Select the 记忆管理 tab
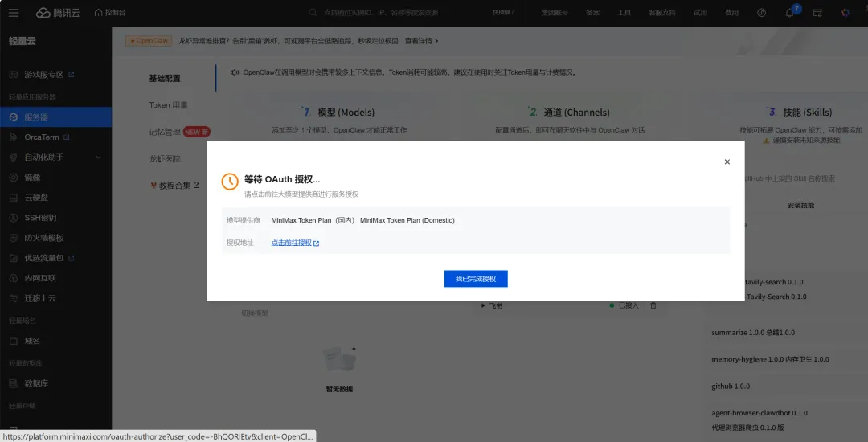The height and width of the screenshot is (442, 868). click(165, 132)
